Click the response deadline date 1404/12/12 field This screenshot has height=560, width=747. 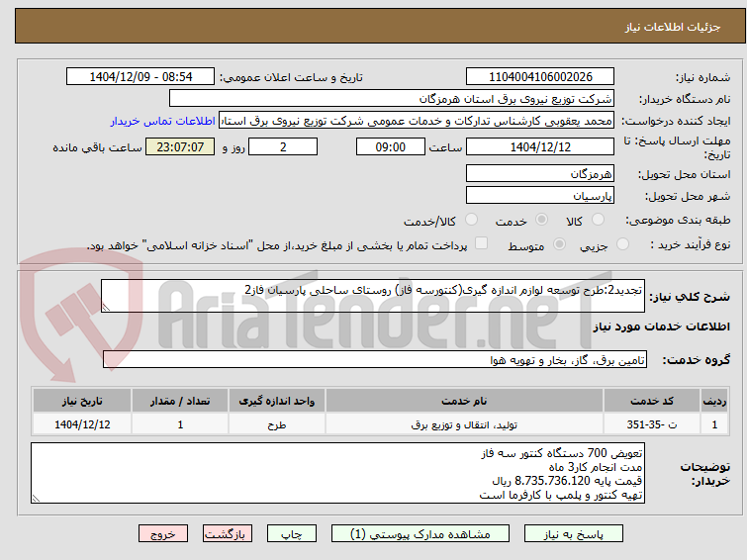[540, 146]
